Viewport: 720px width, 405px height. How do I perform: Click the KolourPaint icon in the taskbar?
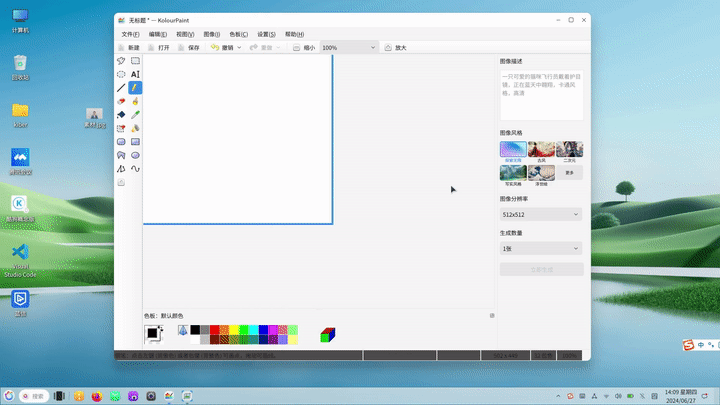(169, 396)
